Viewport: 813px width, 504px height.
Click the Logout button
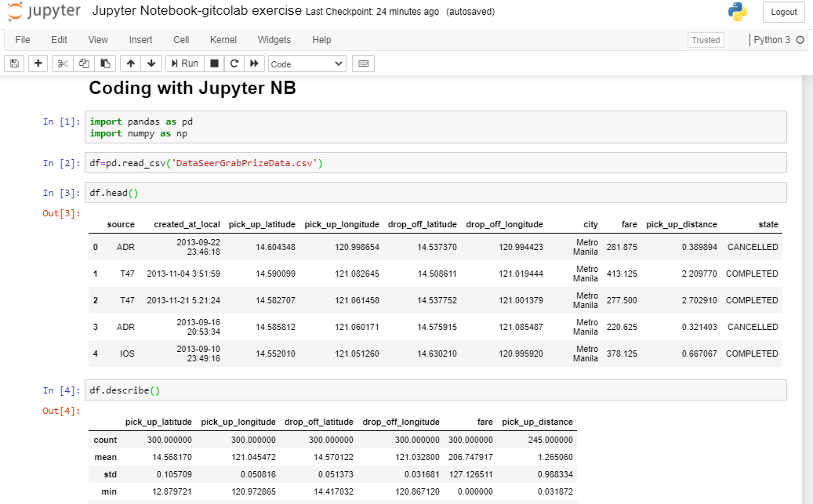point(783,12)
